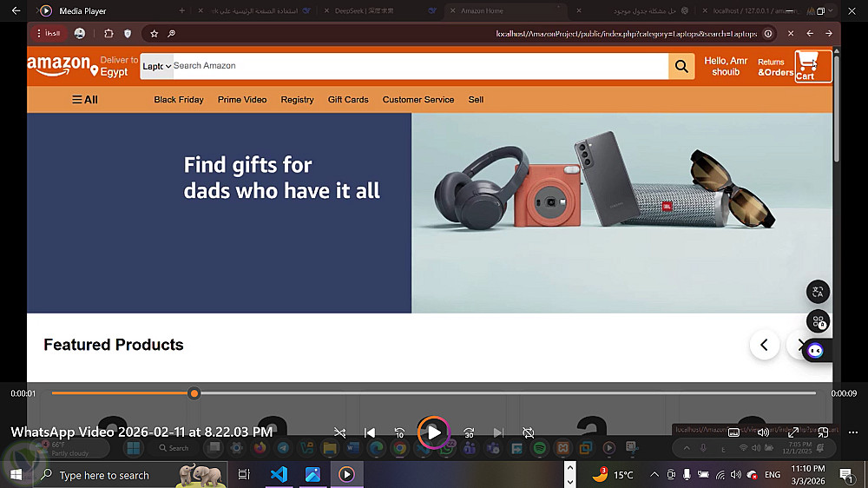This screenshot has width=868, height=488.
Task: Click the taskbar toolbar scroll-down arrow
Action: [570, 482]
